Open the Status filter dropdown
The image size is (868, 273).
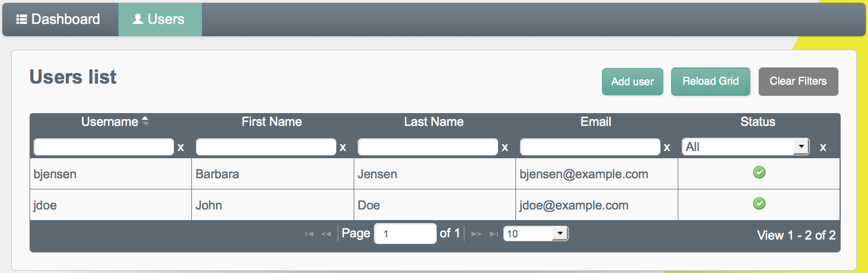tap(746, 147)
